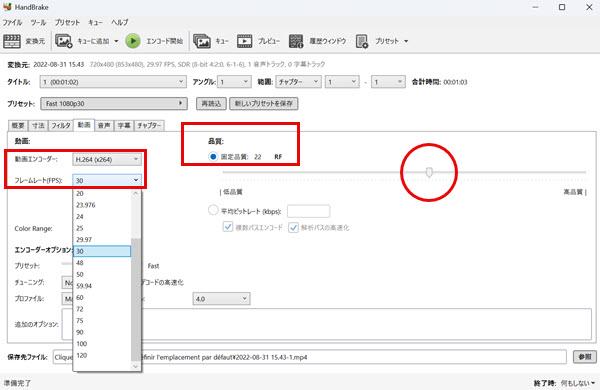This screenshot has height=390, width=600.
Task: Expand the range チャプター dropdown
Action: [x=298, y=82]
